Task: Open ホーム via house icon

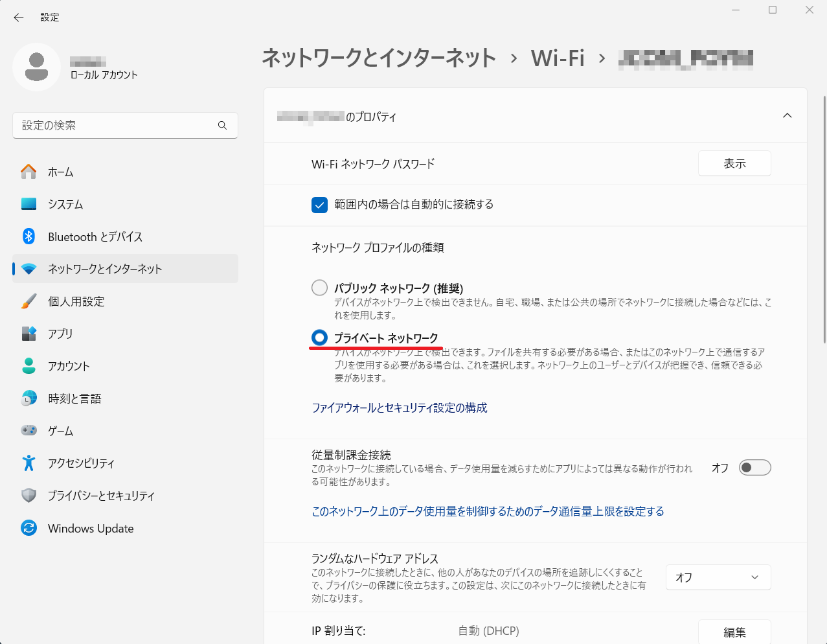Action: pyautogui.click(x=28, y=172)
